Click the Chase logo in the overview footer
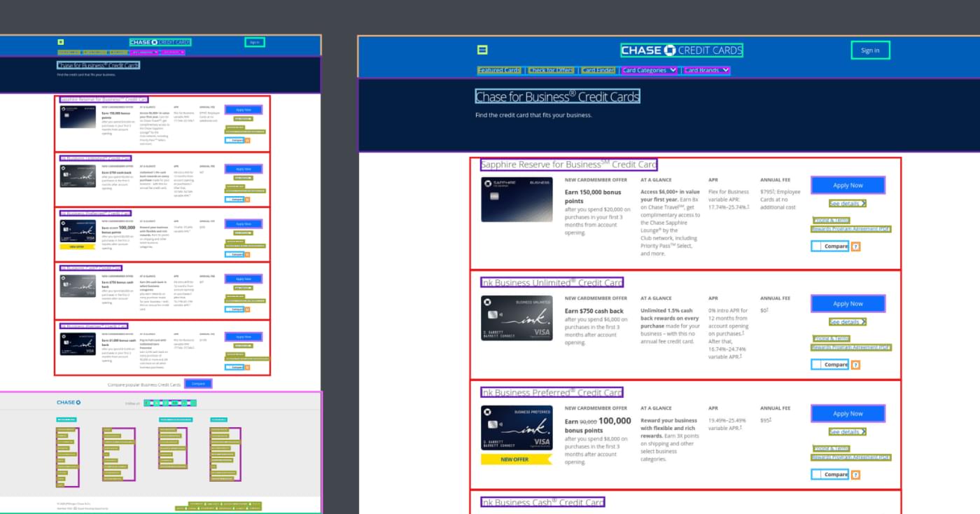The image size is (980, 514). 69,403
